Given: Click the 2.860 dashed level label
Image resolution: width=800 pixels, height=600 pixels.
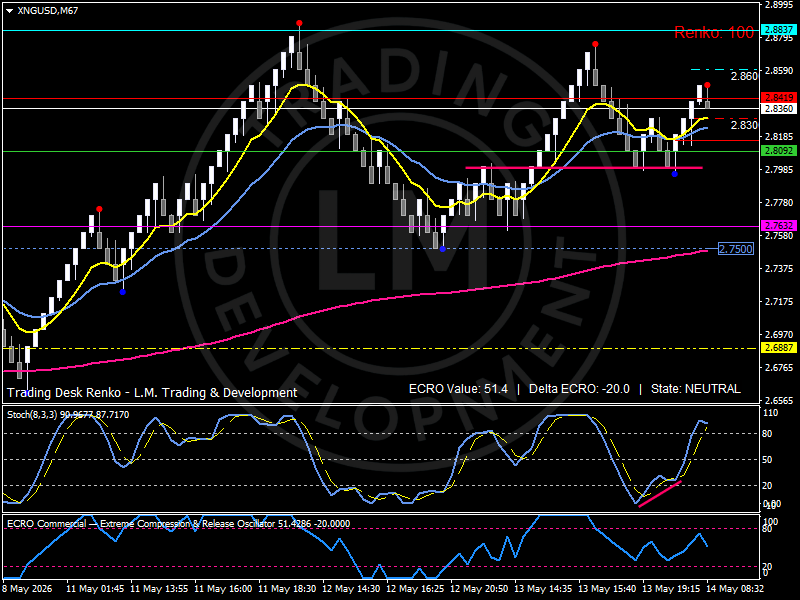Looking at the screenshot, I should pyautogui.click(x=744, y=76).
